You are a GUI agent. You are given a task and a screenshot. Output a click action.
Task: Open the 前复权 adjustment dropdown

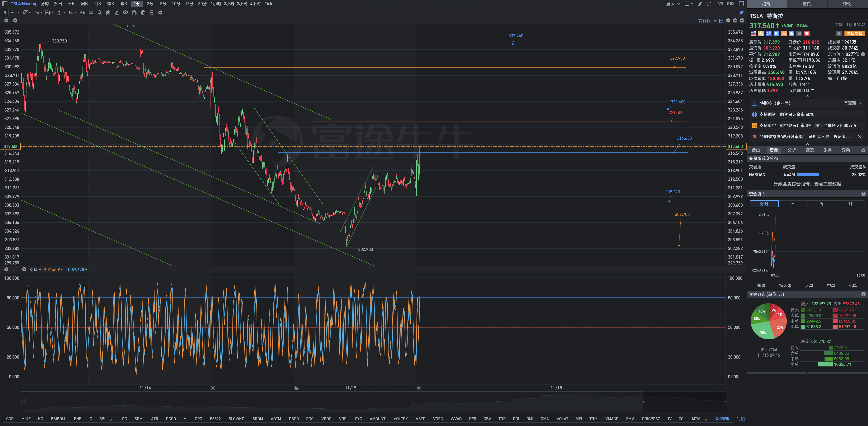point(707,21)
